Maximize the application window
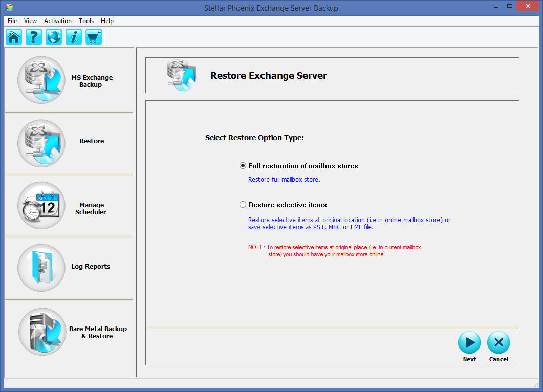This screenshot has height=392, width=543. point(510,6)
